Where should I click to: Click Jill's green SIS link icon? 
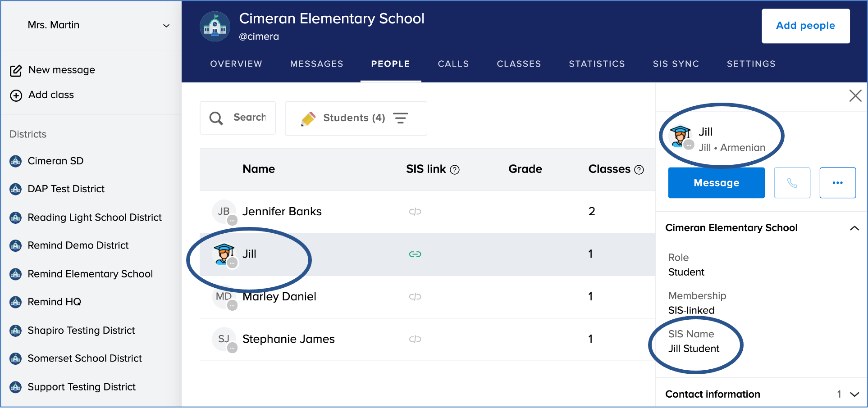pyautogui.click(x=415, y=254)
